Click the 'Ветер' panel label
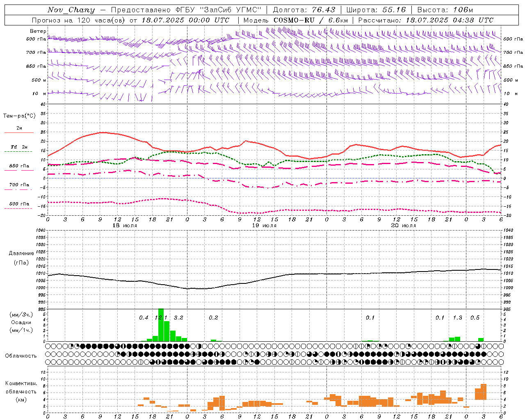 (x=38, y=31)
